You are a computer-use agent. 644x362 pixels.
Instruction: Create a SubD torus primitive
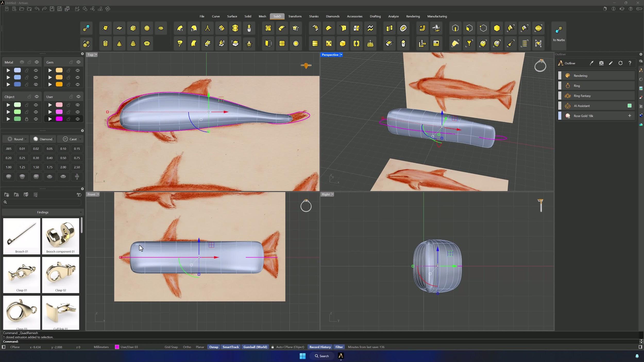(x=147, y=44)
